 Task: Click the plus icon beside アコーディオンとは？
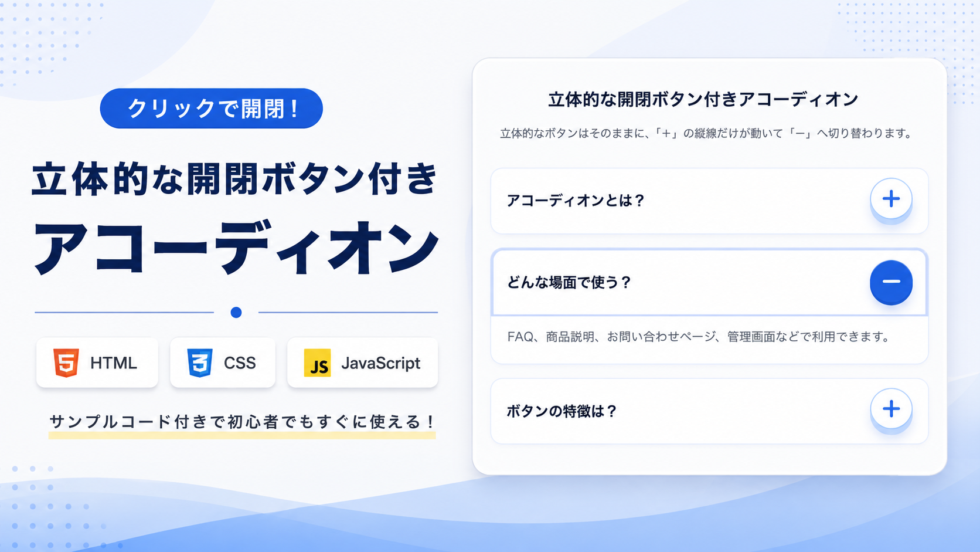tap(891, 199)
